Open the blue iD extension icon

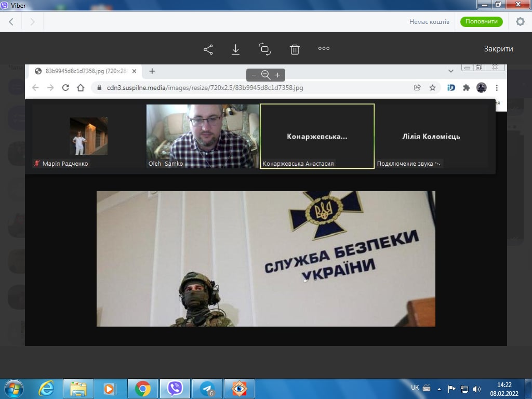[451, 87]
